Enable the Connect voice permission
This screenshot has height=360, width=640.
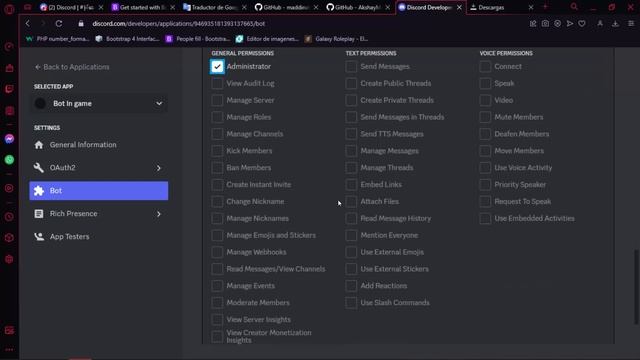pyautogui.click(x=485, y=67)
